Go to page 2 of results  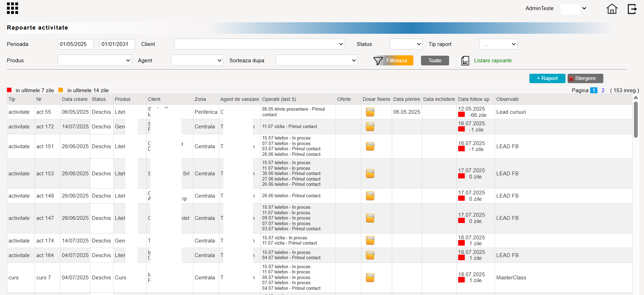click(603, 90)
